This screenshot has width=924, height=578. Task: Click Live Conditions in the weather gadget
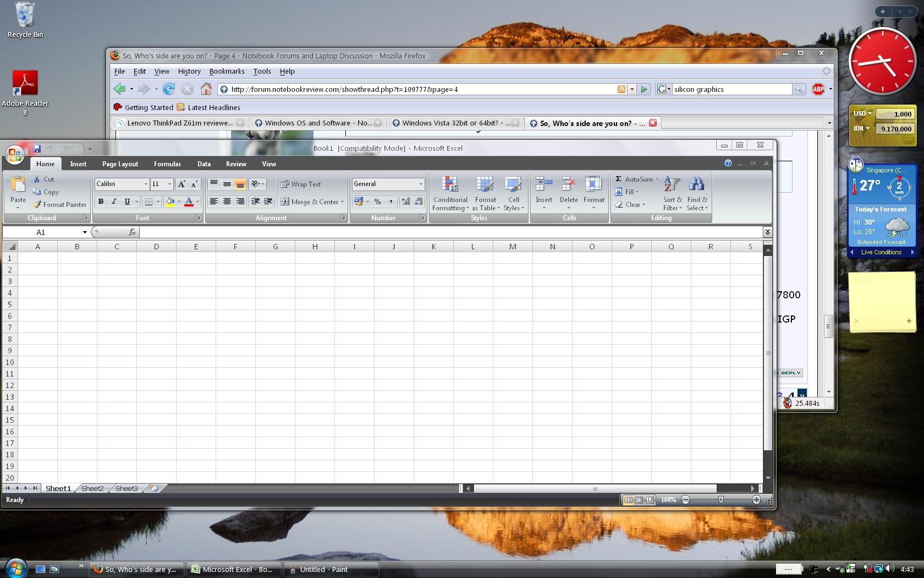point(881,252)
